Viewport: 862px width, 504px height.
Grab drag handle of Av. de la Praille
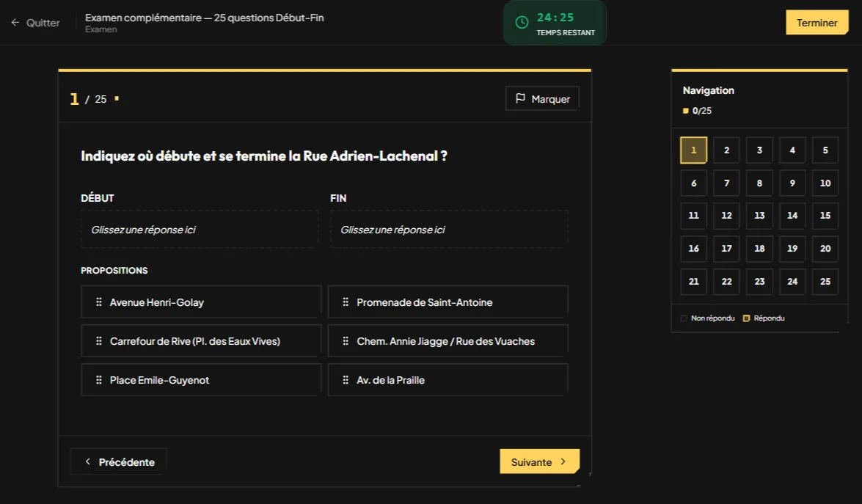pos(346,380)
